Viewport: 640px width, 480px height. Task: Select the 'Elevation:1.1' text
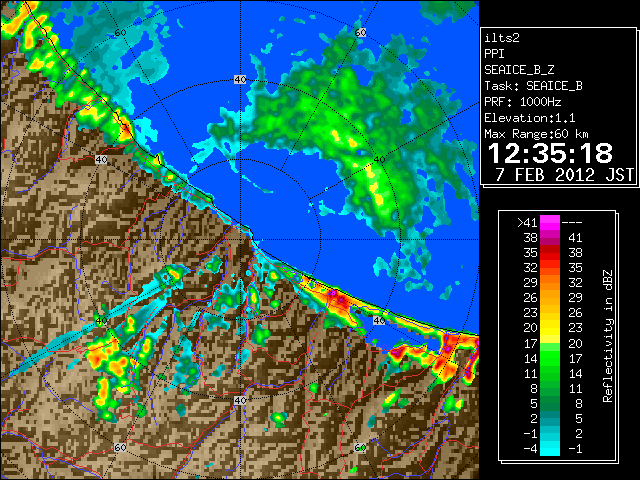(530, 118)
